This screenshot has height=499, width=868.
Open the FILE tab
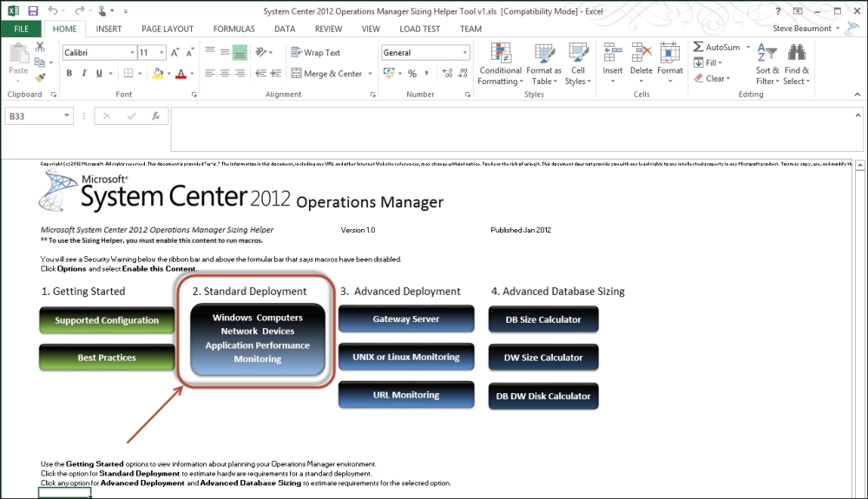21,29
